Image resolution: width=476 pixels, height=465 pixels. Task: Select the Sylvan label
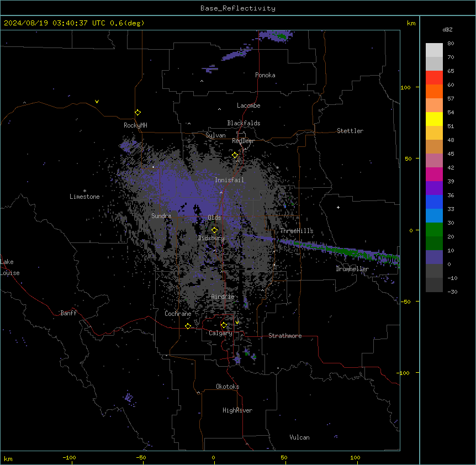click(x=215, y=135)
